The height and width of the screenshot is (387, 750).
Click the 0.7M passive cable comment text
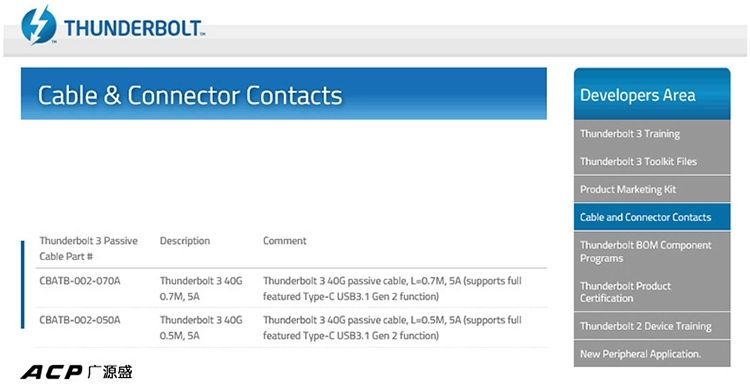[x=392, y=288]
